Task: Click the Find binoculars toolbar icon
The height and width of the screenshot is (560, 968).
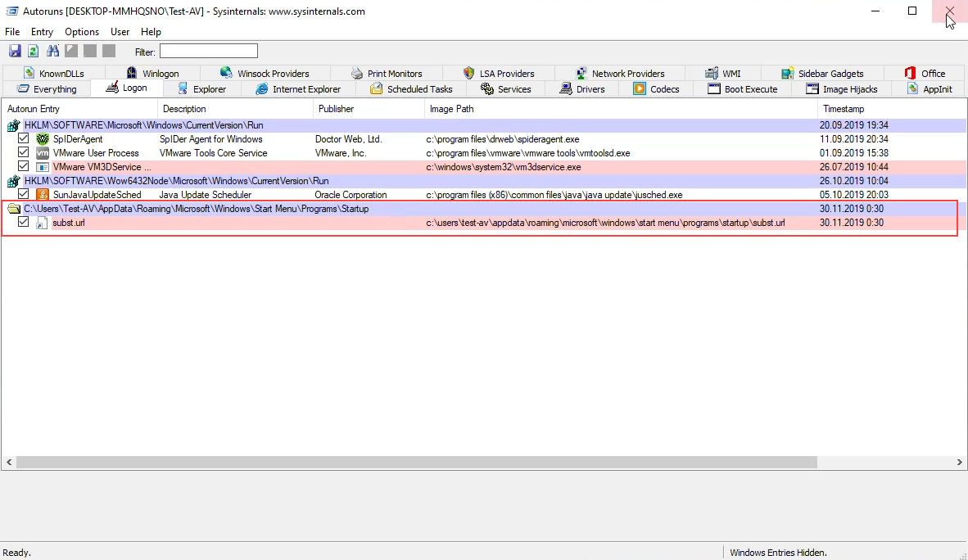Action: 53,52
